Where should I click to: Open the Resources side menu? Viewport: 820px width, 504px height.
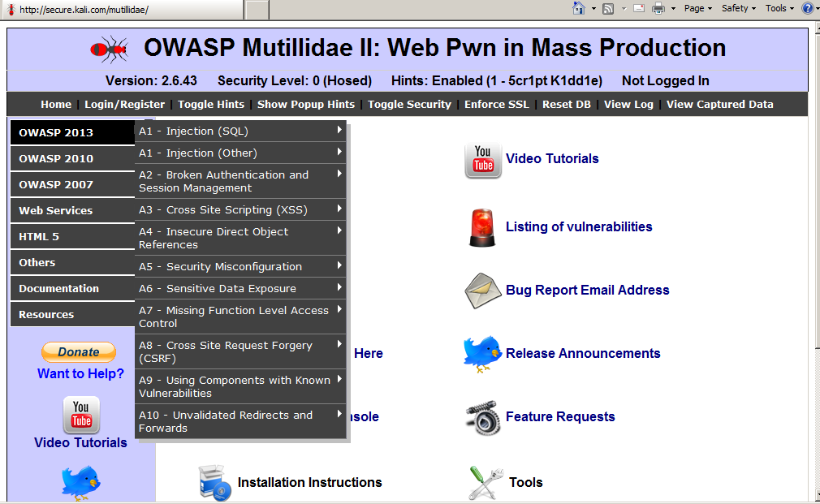72,315
